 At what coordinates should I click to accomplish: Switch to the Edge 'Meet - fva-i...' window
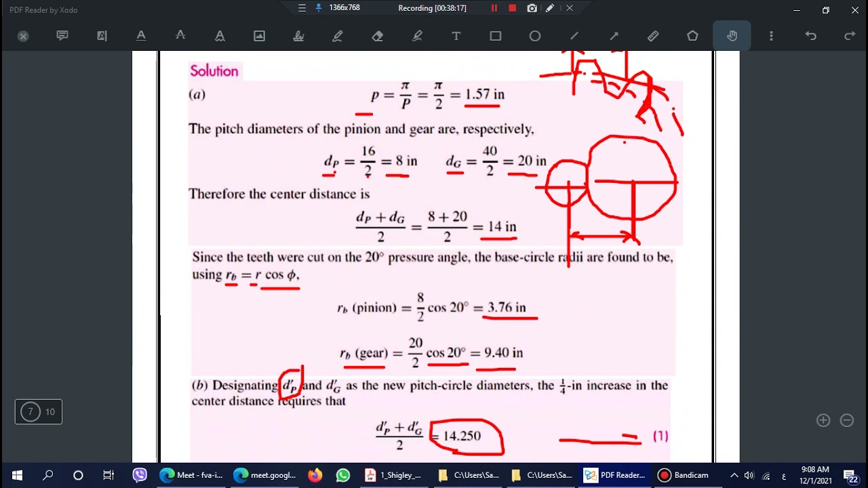point(191,475)
